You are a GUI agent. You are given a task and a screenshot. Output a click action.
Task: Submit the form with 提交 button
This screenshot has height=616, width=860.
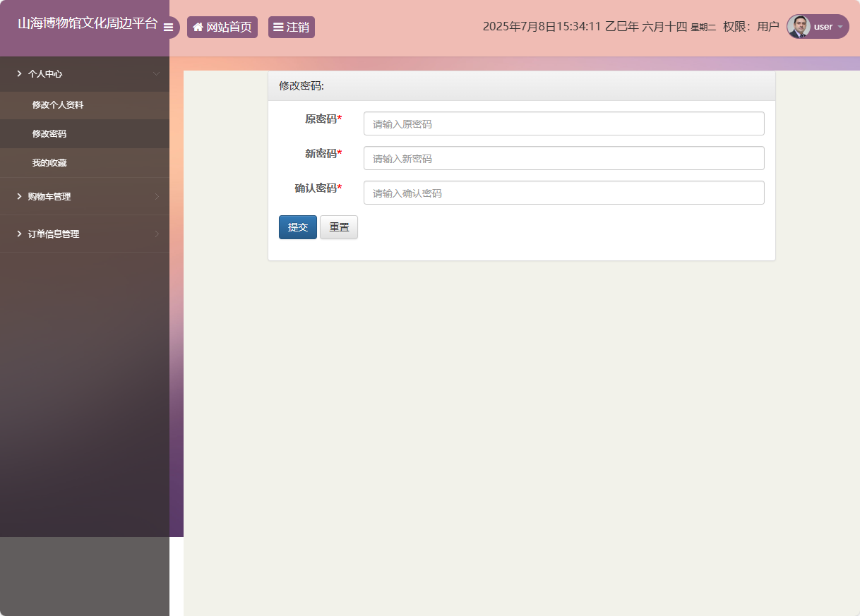(x=298, y=227)
